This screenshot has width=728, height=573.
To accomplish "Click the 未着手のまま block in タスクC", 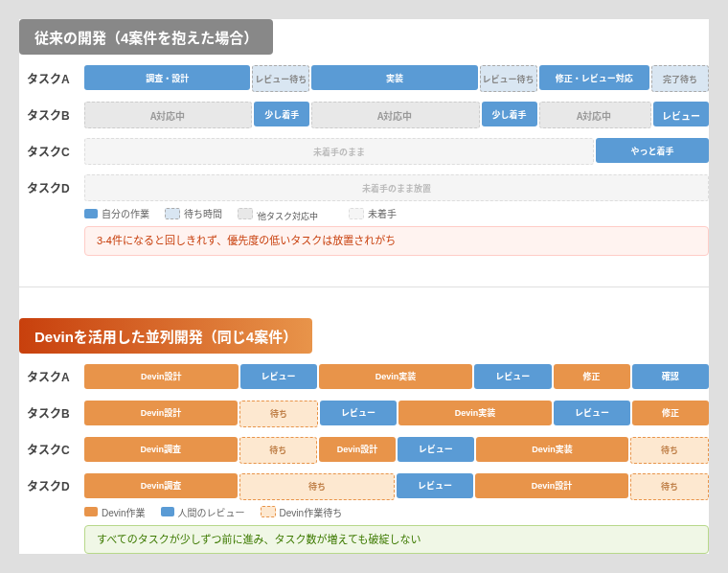I will (x=339, y=151).
